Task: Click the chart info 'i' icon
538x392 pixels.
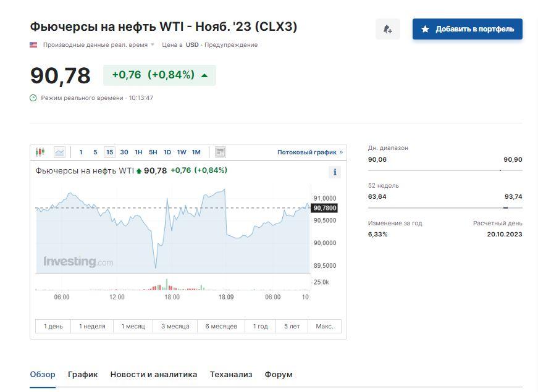Action: coord(335,172)
